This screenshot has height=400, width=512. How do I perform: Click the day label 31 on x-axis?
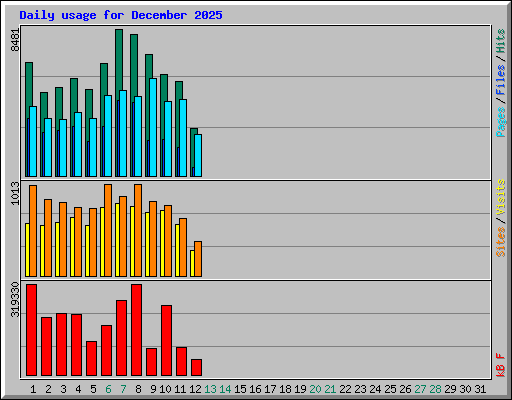pyautogui.click(x=480, y=389)
